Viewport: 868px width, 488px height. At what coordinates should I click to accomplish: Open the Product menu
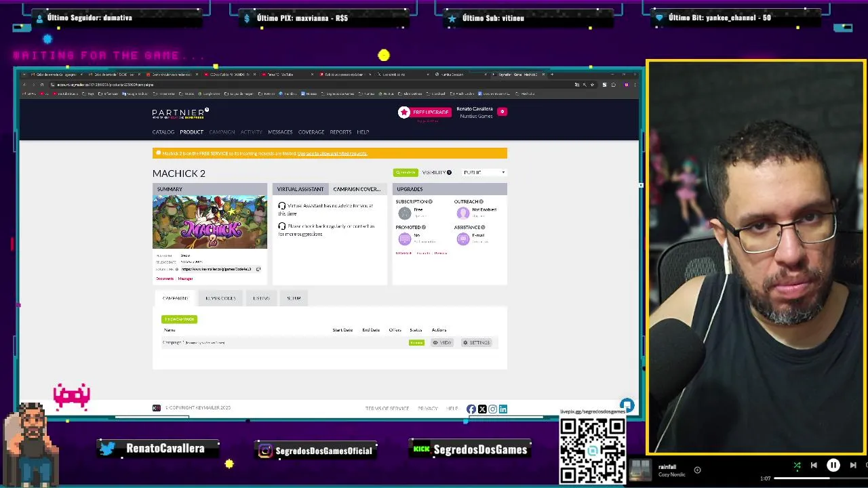[x=191, y=132]
